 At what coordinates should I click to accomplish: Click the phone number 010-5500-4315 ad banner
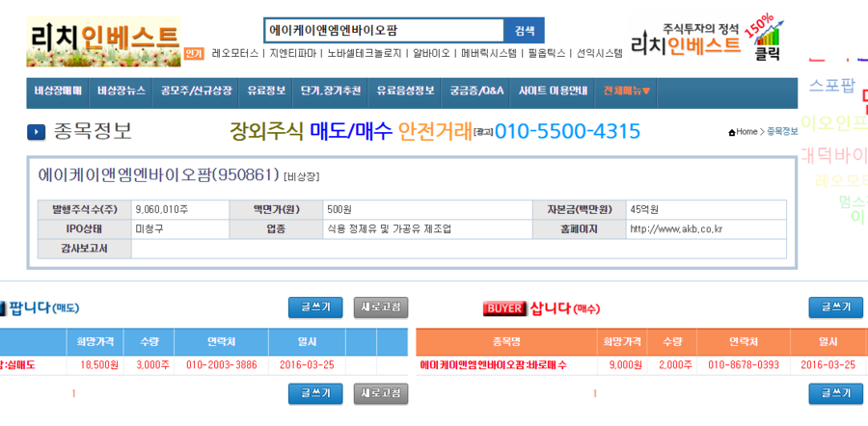tap(567, 131)
